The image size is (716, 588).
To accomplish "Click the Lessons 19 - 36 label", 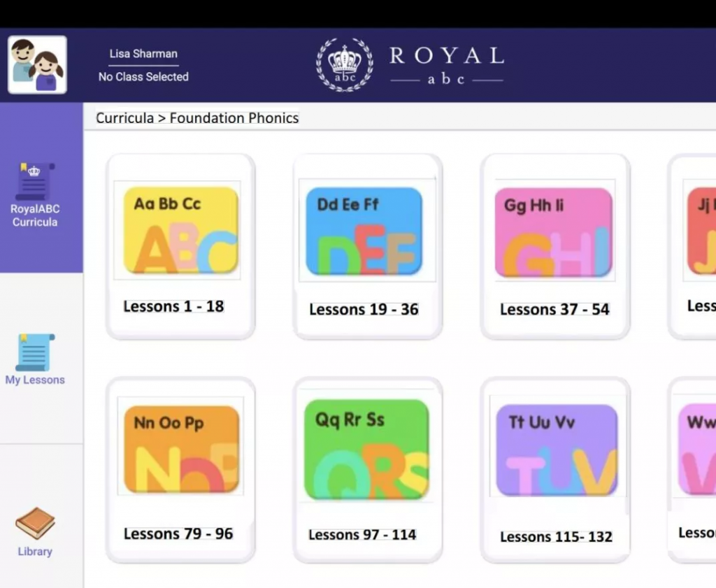I will (364, 310).
